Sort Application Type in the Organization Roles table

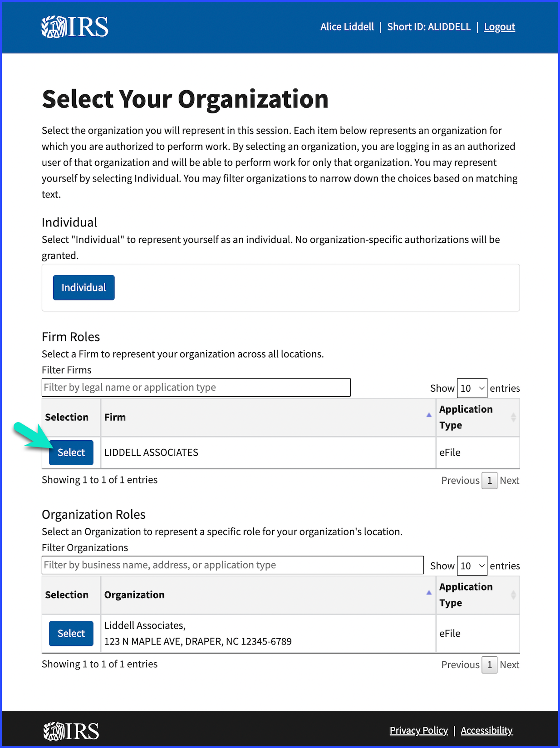tap(513, 595)
